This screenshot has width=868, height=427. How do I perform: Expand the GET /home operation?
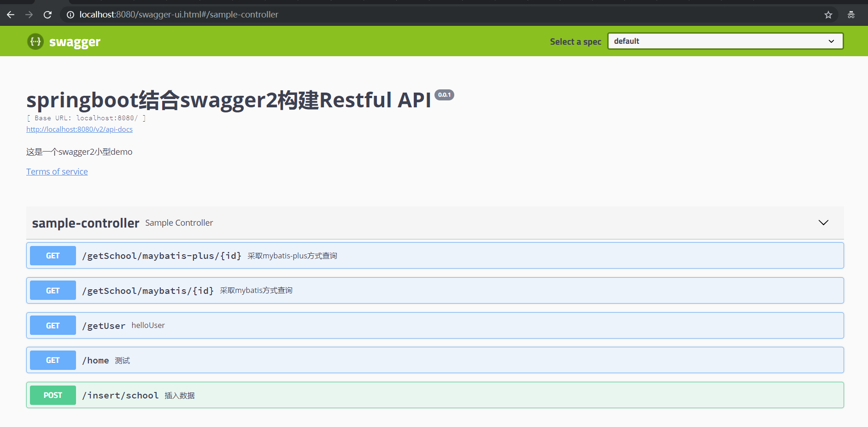[435, 360]
